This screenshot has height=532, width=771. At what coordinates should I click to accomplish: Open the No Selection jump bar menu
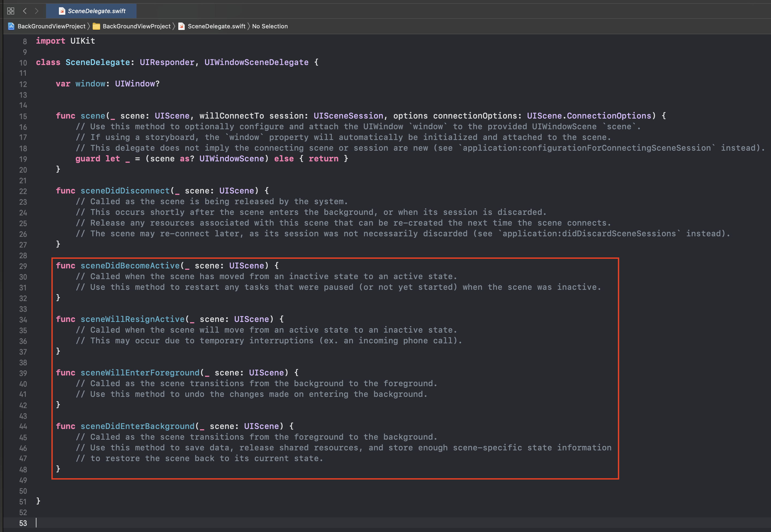click(x=270, y=26)
